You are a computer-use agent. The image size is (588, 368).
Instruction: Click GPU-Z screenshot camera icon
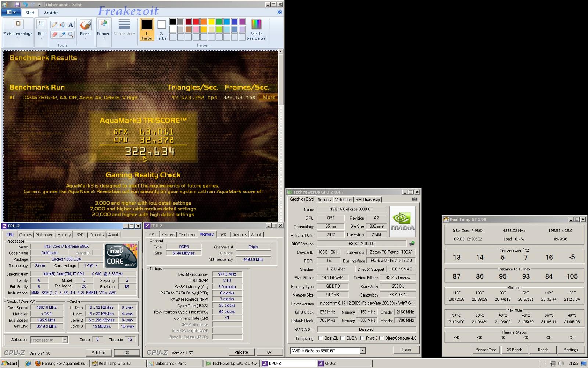[415, 199]
